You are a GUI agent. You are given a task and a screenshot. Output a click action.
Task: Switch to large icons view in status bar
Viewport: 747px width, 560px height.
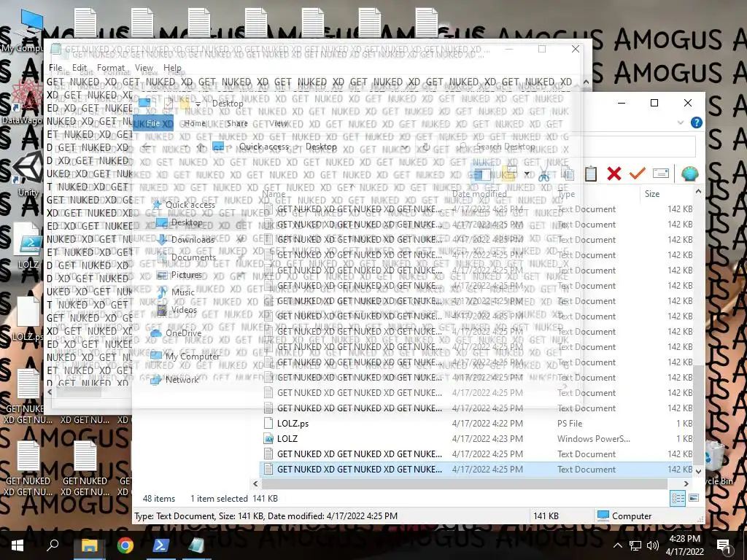(694, 498)
